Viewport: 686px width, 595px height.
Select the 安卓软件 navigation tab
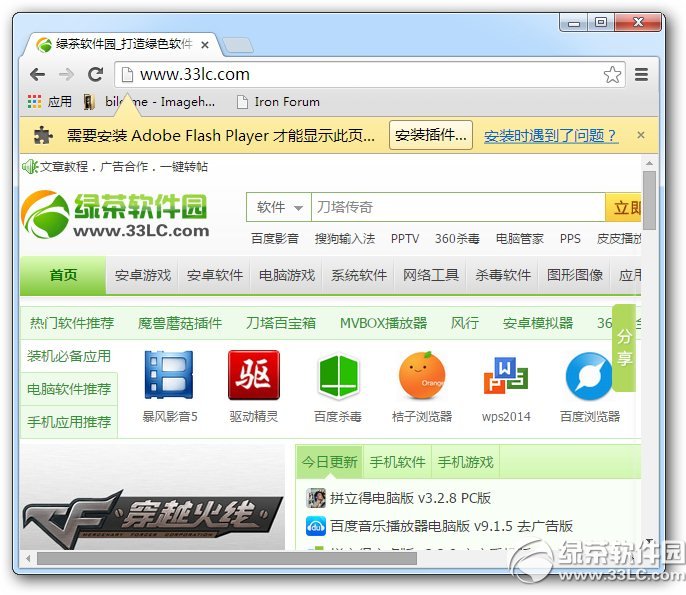(214, 275)
